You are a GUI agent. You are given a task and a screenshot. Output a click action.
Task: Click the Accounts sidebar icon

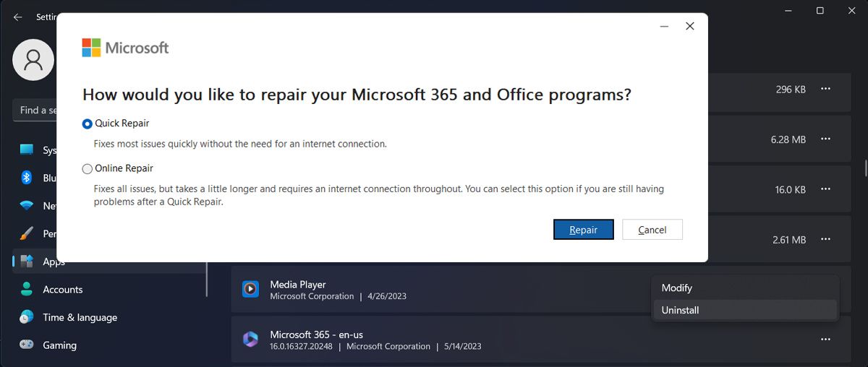click(x=27, y=290)
